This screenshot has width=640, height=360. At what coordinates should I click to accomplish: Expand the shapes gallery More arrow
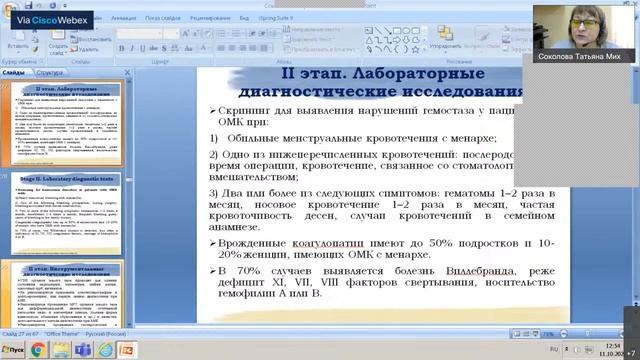click(424, 50)
